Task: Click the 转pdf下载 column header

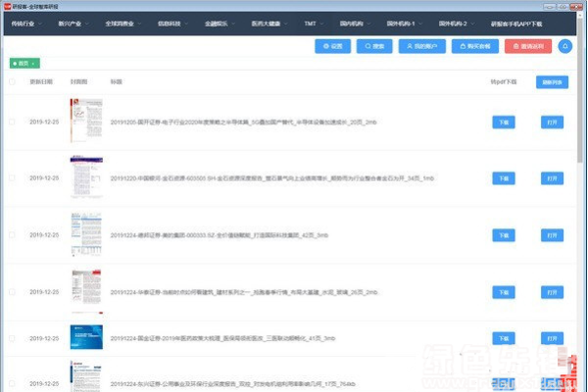Action: click(504, 81)
